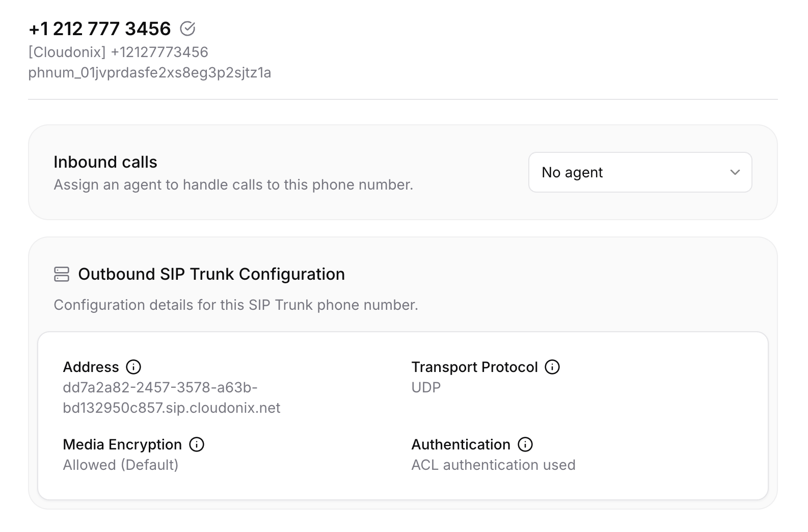
Task: Click the Inbound calls heading
Action: [x=105, y=162]
